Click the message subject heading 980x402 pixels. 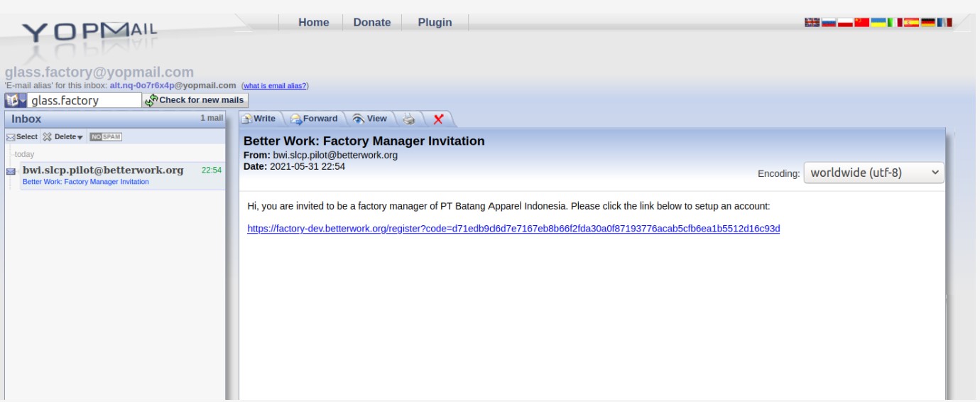364,141
